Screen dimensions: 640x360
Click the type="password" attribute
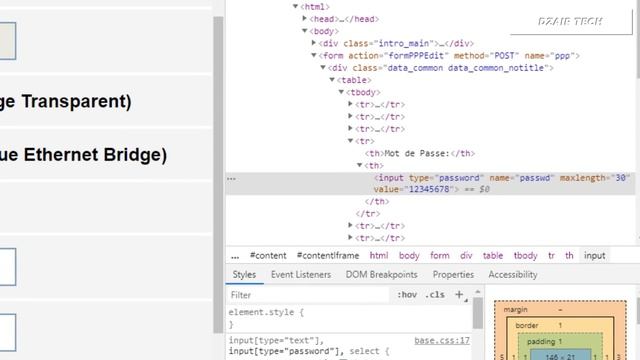click(x=446, y=178)
